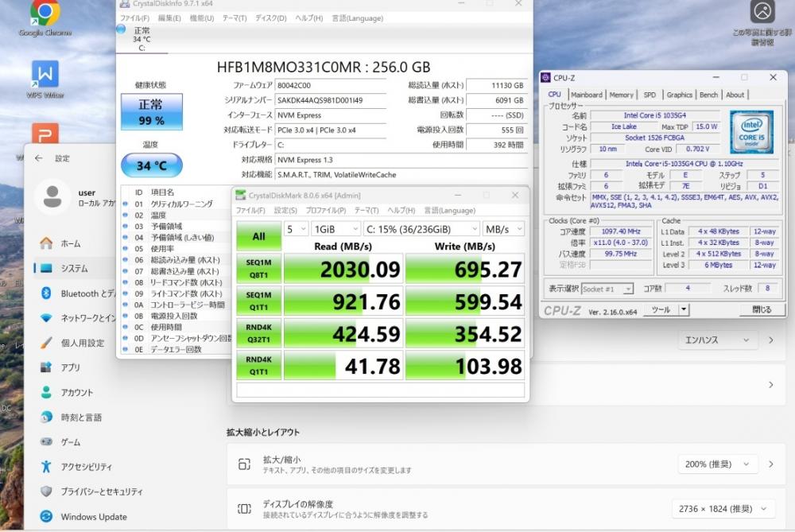The image size is (795, 532).
Task: Expand the display resolution 2736 × 1824 dropdown
Action: [x=722, y=508]
